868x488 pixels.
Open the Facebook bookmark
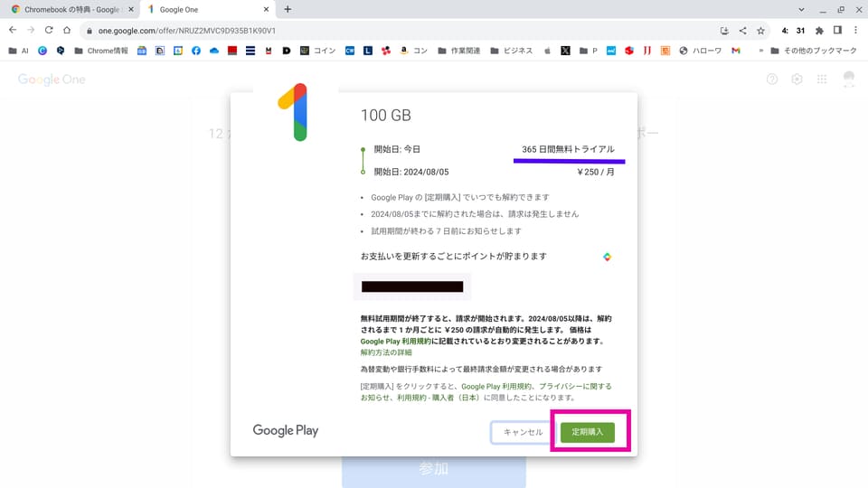coord(196,51)
